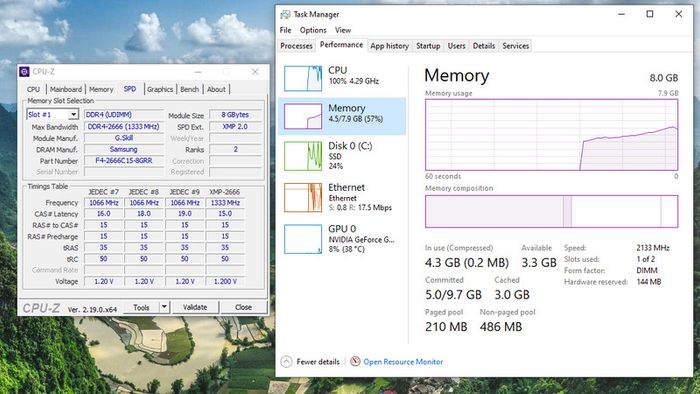This screenshot has width=700, height=394.
Task: Click the CPU-Z app icon in title bar
Action: click(25, 71)
